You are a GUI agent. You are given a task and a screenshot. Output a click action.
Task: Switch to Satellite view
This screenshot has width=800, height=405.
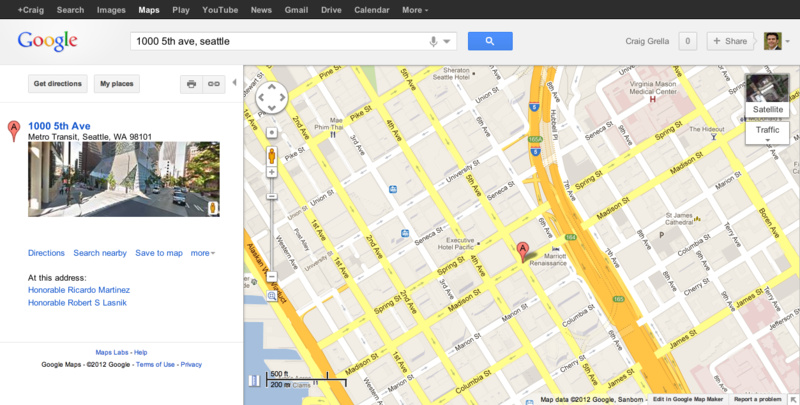pyautogui.click(x=767, y=95)
